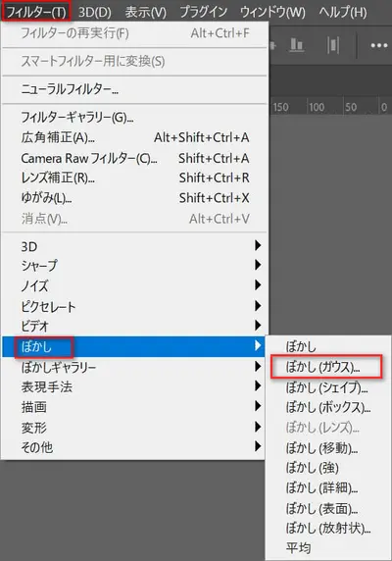This screenshot has width=392, height=561.
Task: Expand the ピクセレート submenu
Action: pos(134,306)
